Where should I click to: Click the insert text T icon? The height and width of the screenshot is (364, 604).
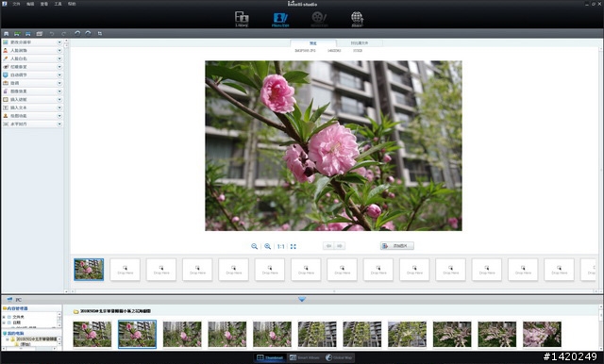click(6, 108)
